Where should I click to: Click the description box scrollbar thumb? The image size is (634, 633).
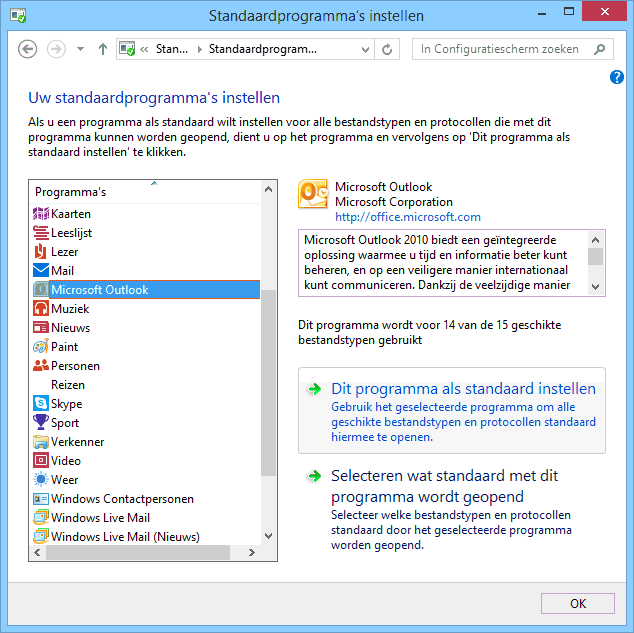coord(595,256)
